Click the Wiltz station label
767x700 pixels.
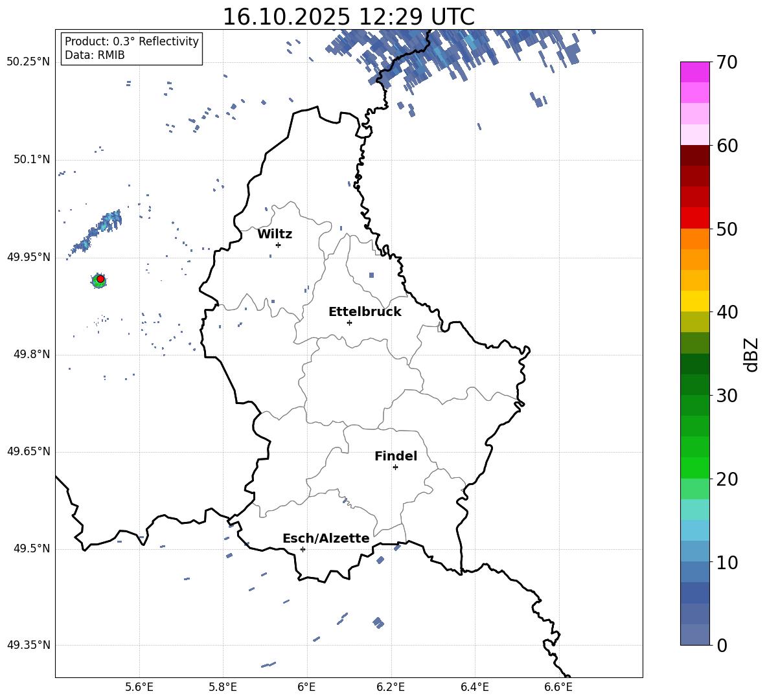pyautogui.click(x=275, y=234)
